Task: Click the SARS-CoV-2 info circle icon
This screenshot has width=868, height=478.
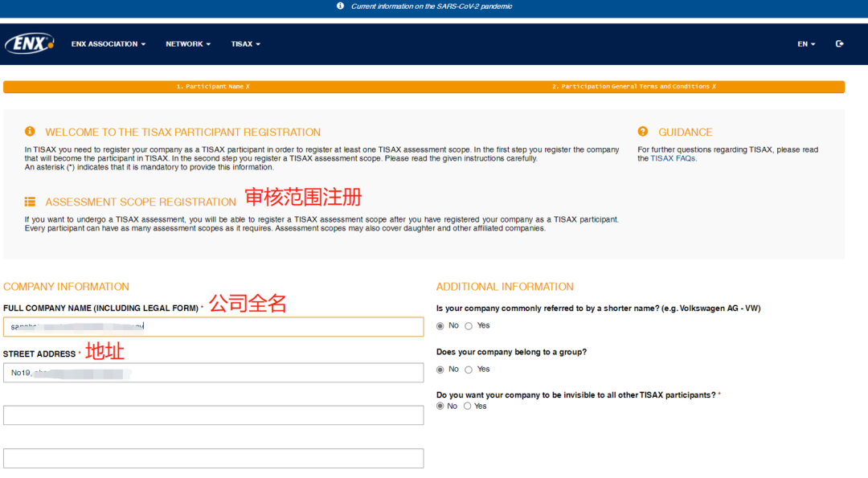Action: pos(341,6)
